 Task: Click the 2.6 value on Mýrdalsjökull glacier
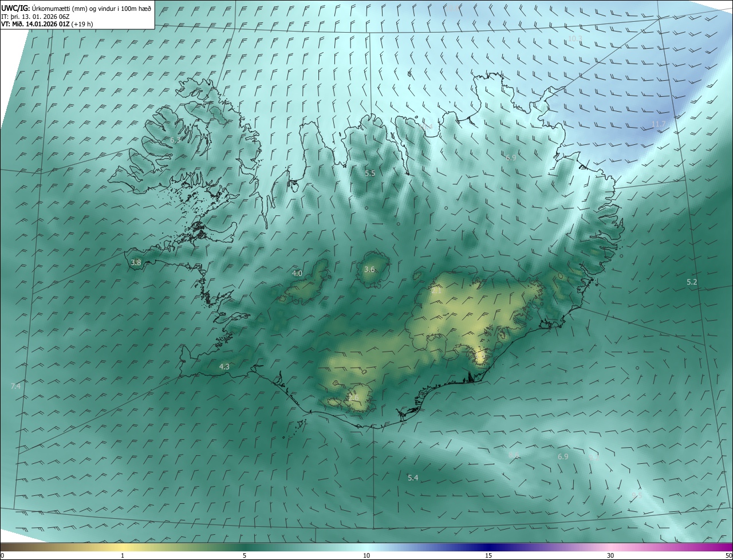point(353,398)
